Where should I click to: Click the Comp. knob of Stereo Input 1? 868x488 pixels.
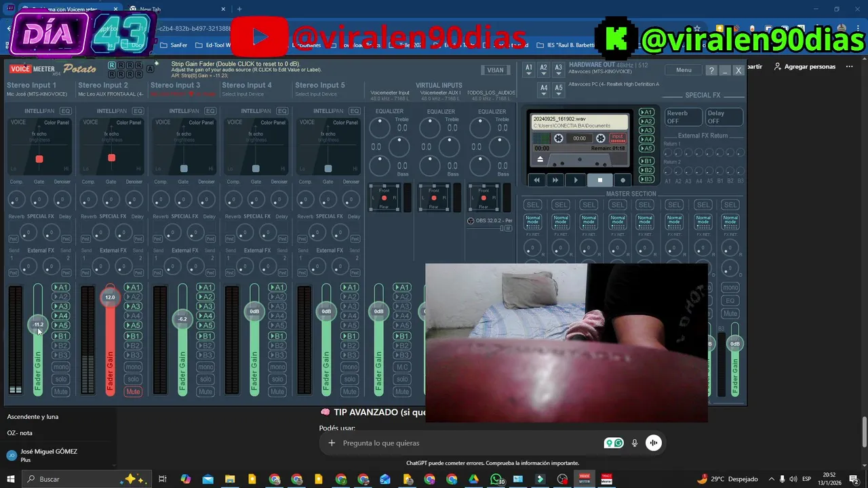(16, 199)
